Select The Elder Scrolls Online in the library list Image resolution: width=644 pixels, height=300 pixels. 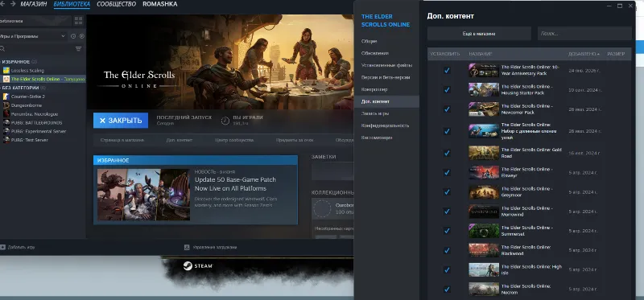43,79
